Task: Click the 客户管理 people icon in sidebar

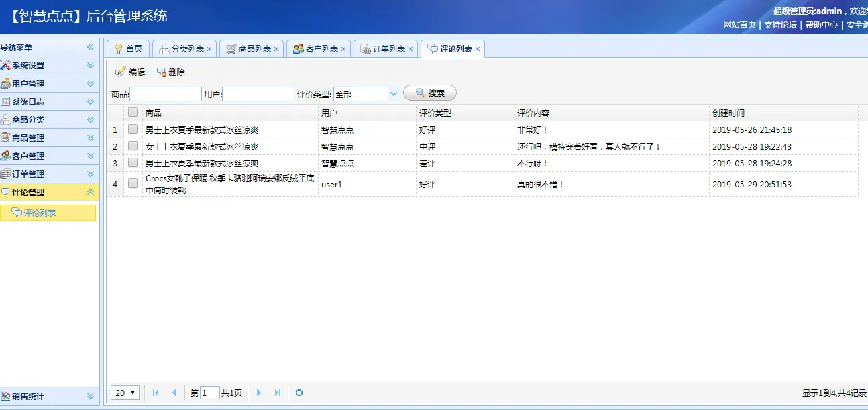Action: pos(5,156)
